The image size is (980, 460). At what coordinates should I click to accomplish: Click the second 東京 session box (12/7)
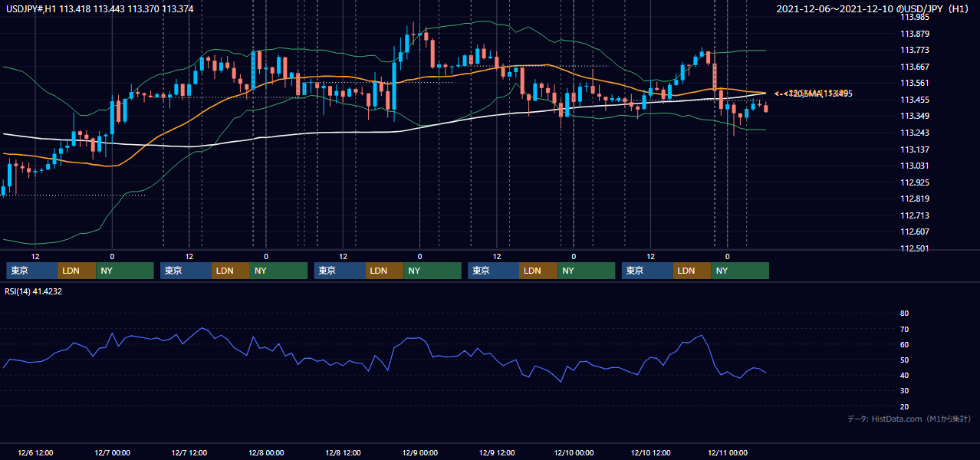186,271
